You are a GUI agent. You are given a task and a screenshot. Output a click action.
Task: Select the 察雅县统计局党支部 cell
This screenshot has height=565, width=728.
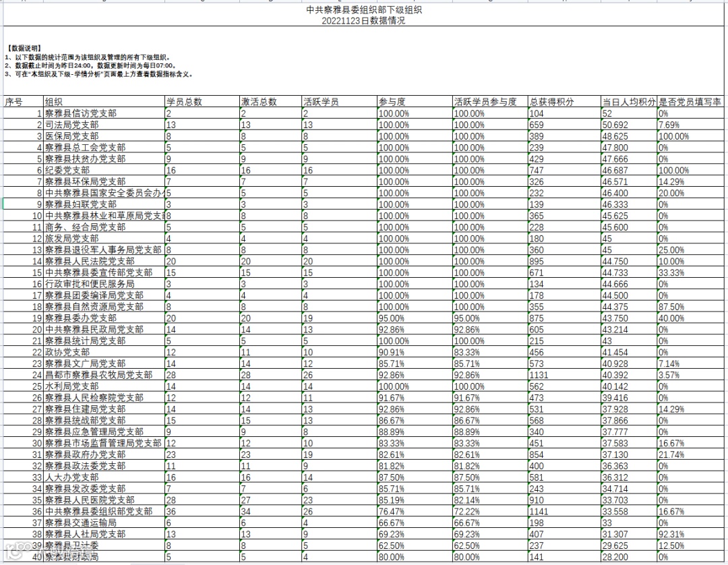pyautogui.click(x=104, y=340)
